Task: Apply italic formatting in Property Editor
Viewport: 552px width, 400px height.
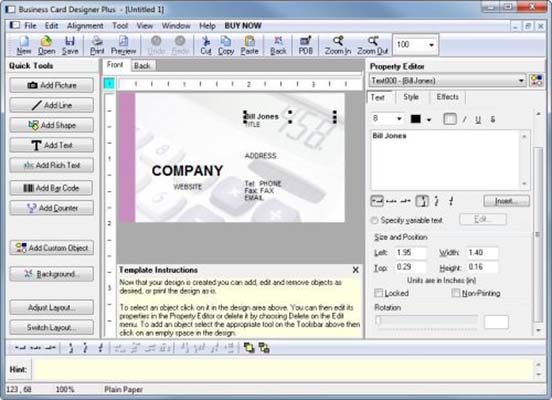Action: pyautogui.click(x=465, y=119)
